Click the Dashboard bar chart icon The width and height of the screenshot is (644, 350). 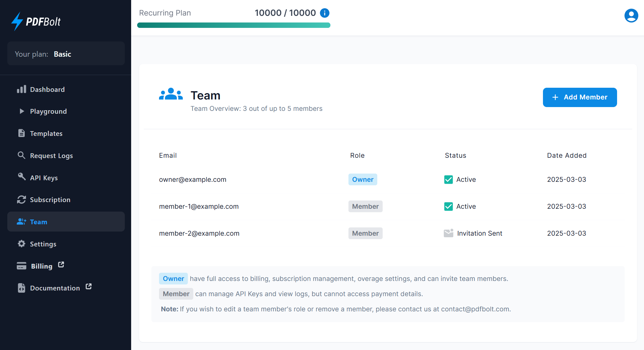(x=22, y=89)
